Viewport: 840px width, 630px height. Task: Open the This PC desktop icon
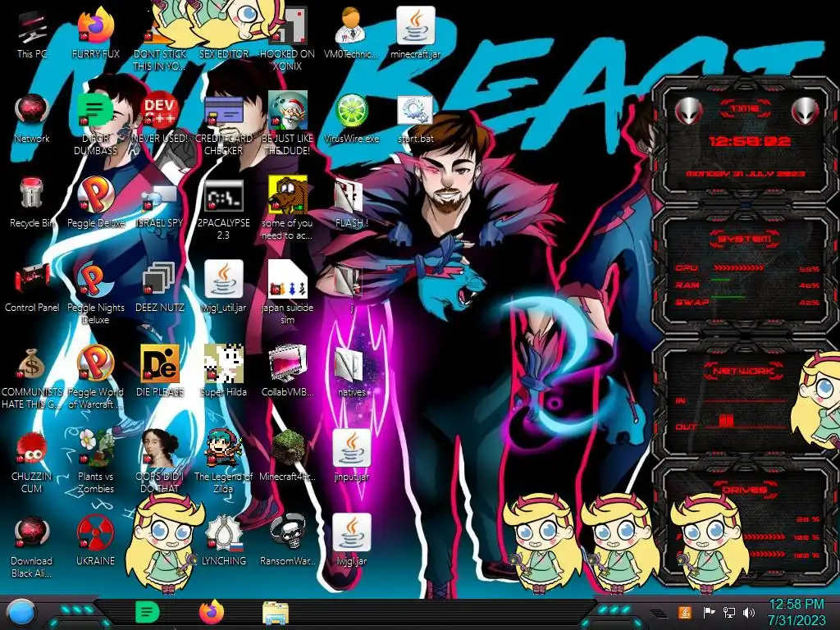32,32
